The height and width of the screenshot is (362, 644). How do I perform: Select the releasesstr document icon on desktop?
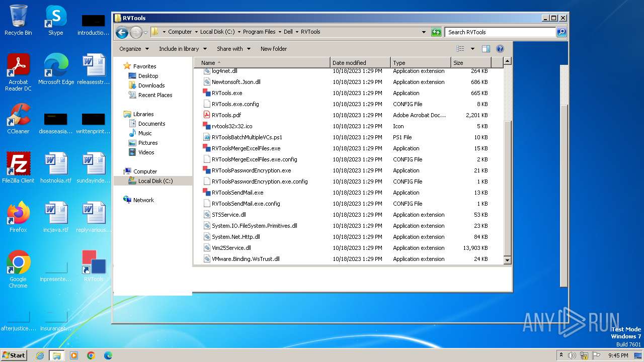(x=94, y=69)
